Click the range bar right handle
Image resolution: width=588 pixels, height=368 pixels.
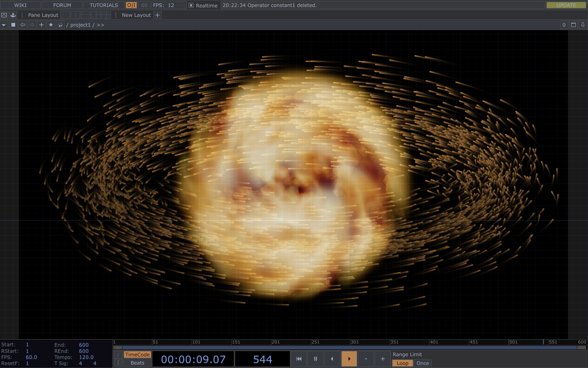click(582, 348)
